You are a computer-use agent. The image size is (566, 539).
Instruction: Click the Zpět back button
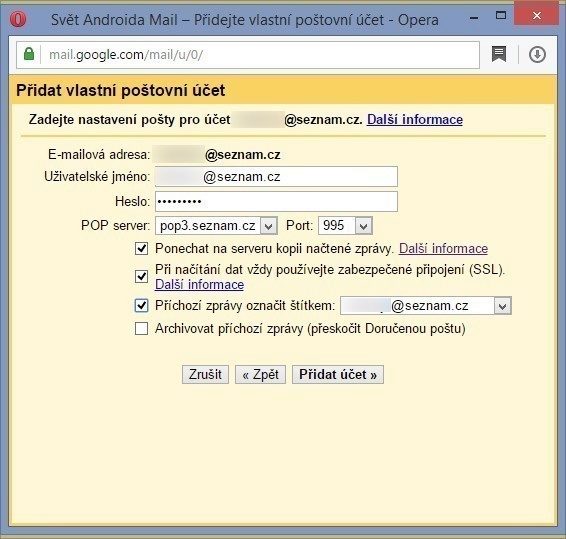tap(260, 374)
